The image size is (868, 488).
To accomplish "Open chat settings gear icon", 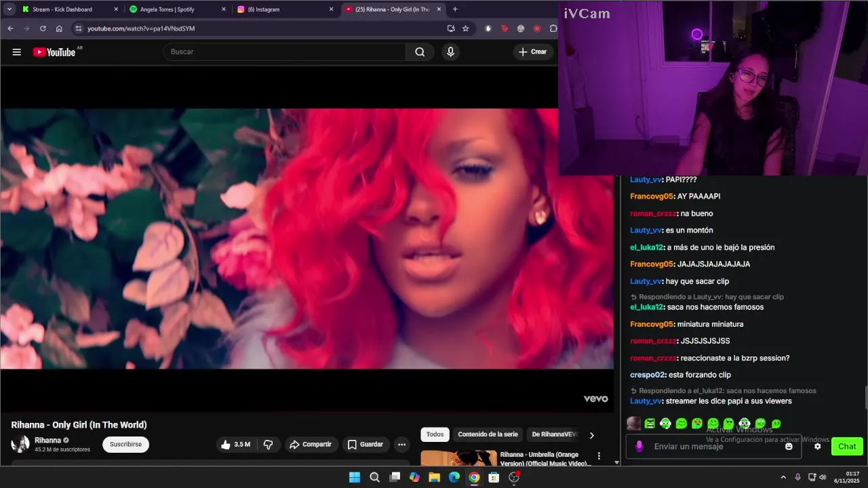I will coord(817,446).
